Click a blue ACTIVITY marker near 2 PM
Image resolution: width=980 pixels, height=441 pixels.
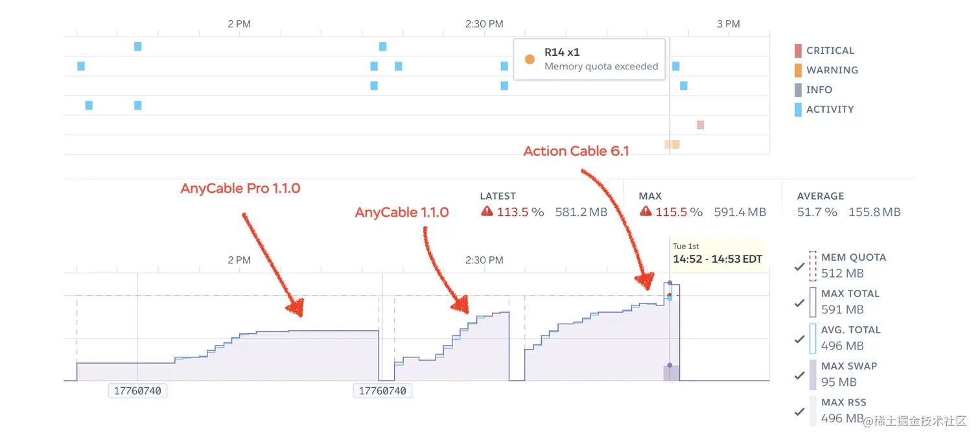[x=137, y=46]
